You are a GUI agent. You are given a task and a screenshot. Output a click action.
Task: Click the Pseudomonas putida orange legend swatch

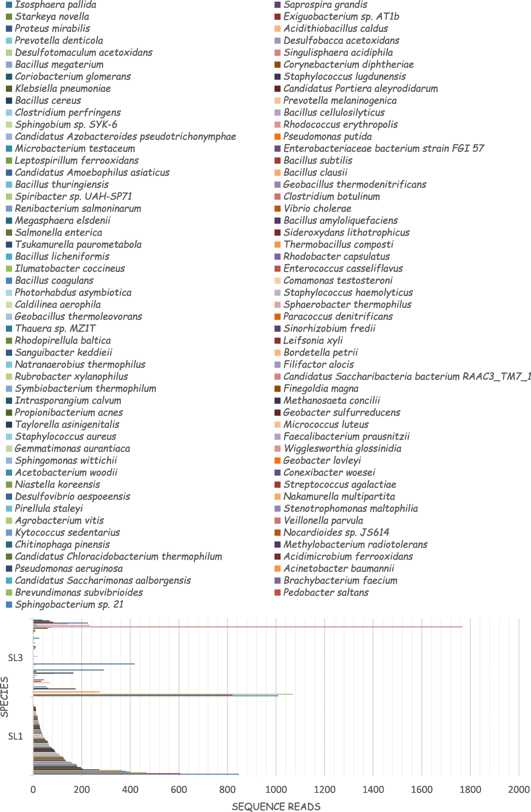[277, 137]
